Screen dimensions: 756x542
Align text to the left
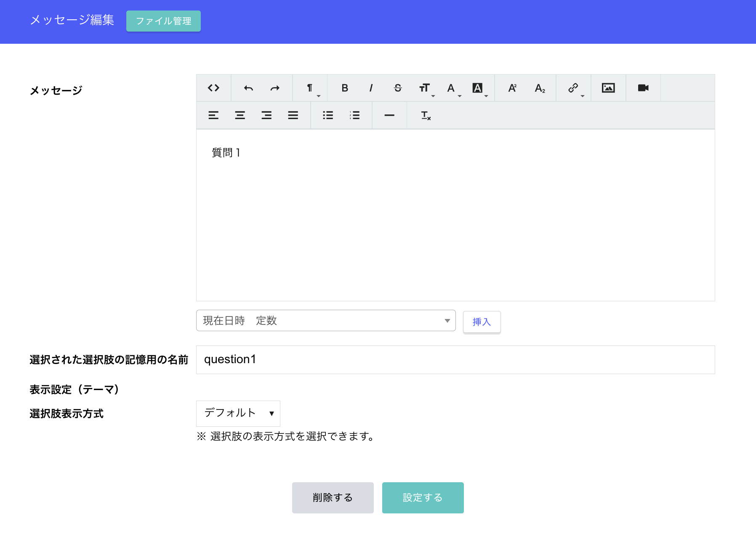click(213, 115)
